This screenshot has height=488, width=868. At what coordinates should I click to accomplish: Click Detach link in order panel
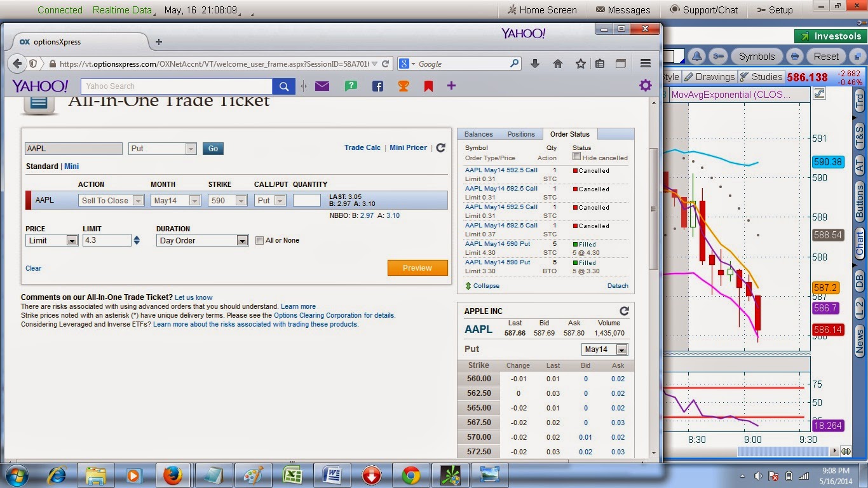pyautogui.click(x=618, y=286)
